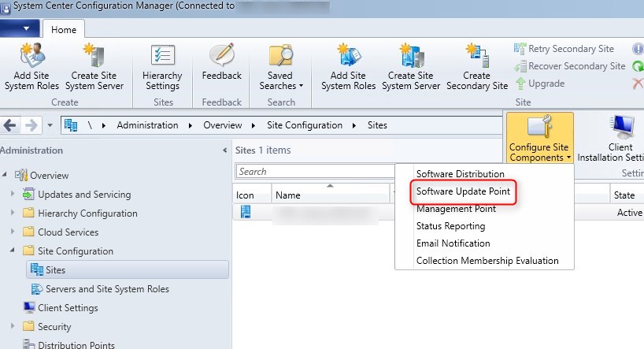Collapse the Administration navigation pane
Viewport: 644px width, 349px height.
coord(224,150)
